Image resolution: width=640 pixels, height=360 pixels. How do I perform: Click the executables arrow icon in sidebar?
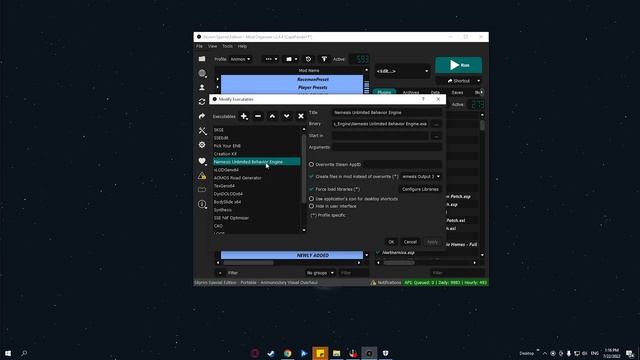(202, 116)
